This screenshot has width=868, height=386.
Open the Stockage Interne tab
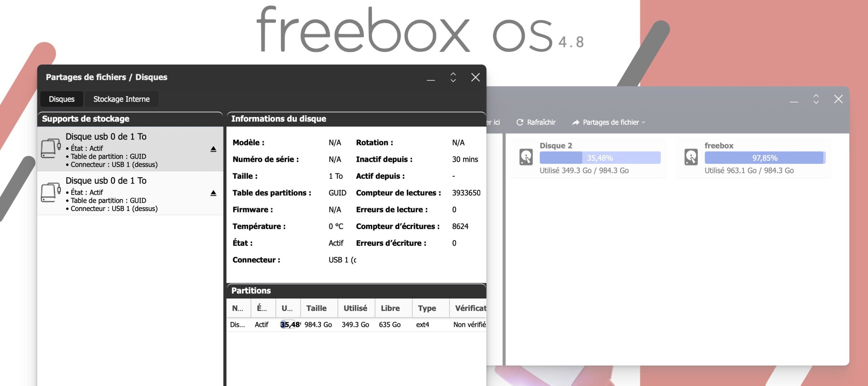[121, 99]
